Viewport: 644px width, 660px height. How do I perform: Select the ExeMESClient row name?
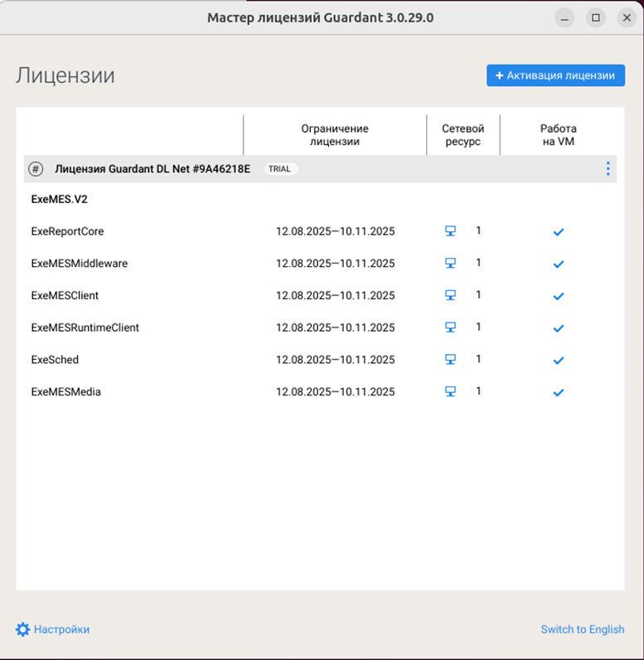click(x=65, y=295)
